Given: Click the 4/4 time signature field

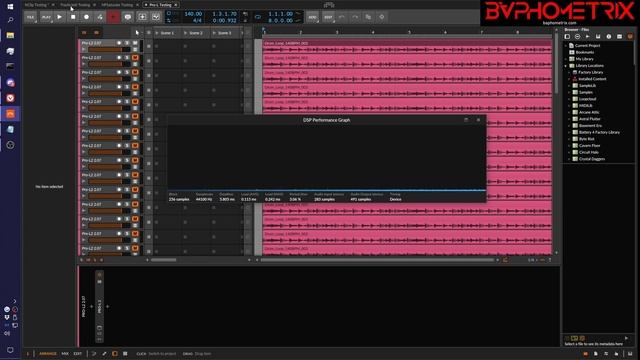Looking at the screenshot, I should pos(197,20).
